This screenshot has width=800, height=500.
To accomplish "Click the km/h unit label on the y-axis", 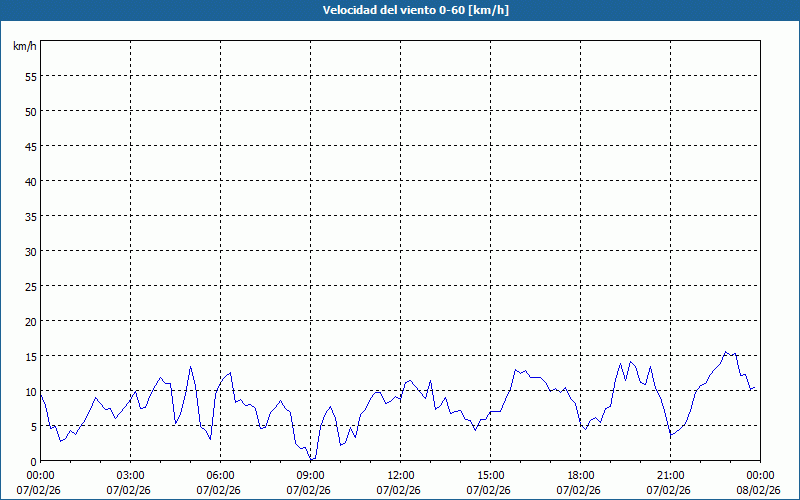I will (25, 47).
